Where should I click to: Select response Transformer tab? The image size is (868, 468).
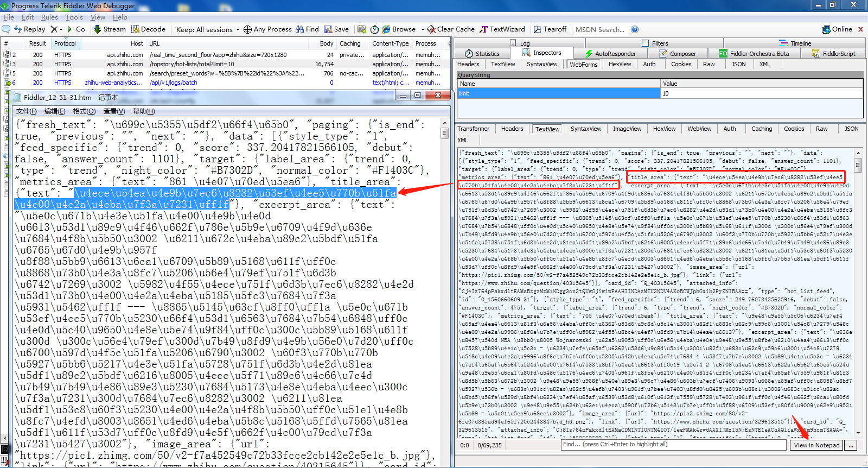point(473,129)
